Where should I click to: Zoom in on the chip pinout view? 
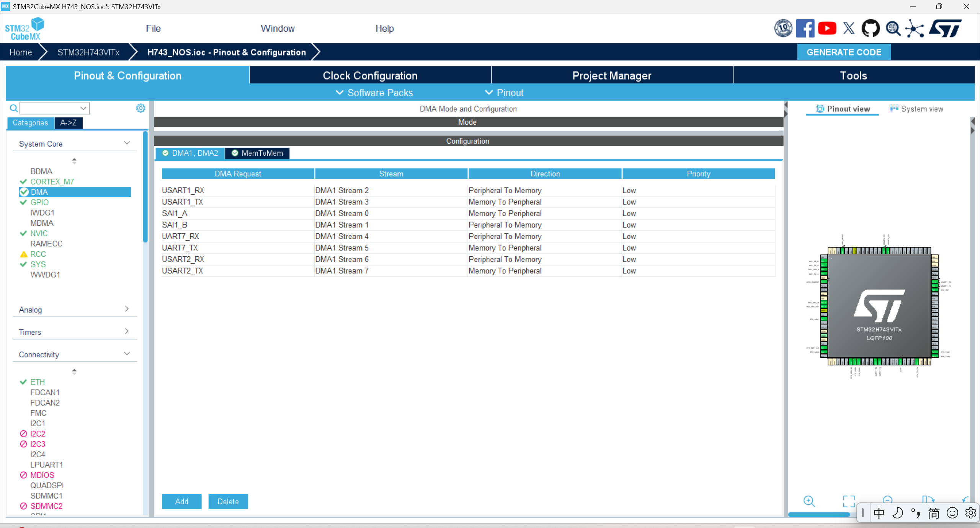809,501
